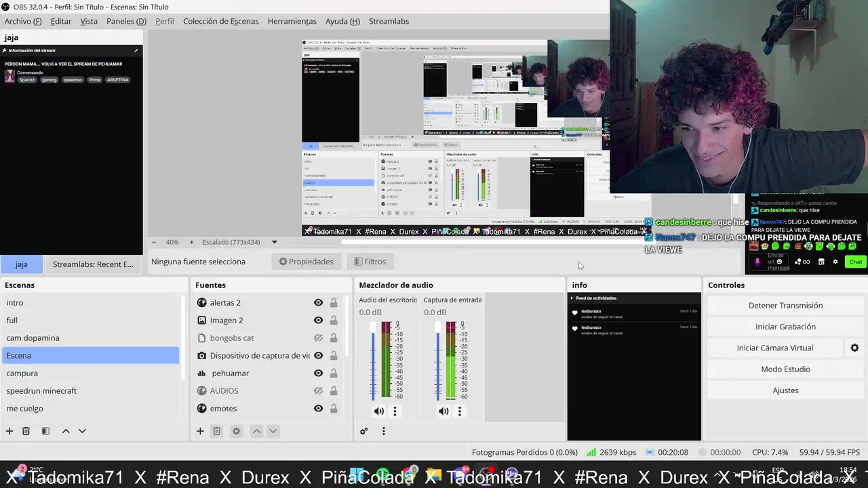Adjust Audio del escritorio volume slider
This screenshot has height=488, width=868.
tap(372, 362)
